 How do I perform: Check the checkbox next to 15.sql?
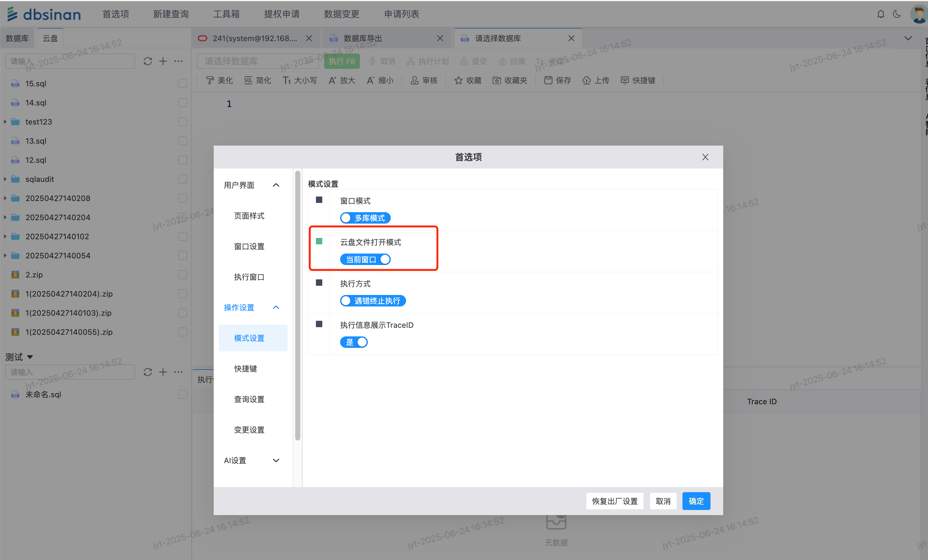click(x=183, y=83)
